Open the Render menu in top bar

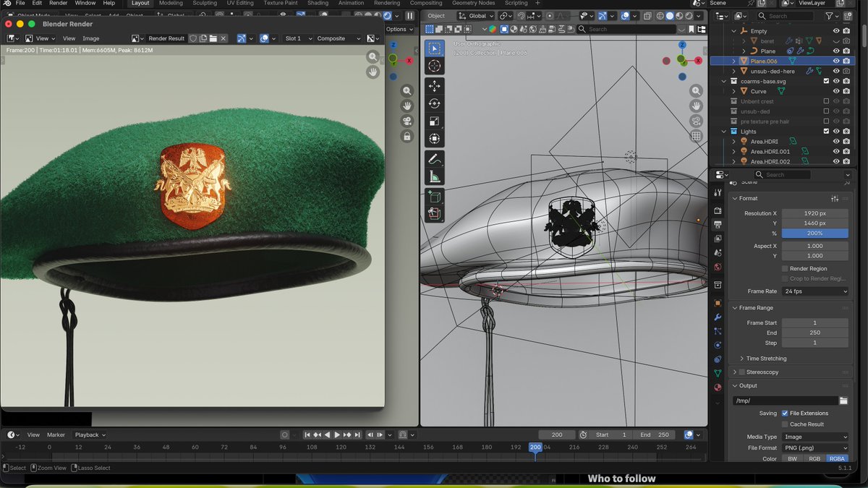[x=59, y=3]
